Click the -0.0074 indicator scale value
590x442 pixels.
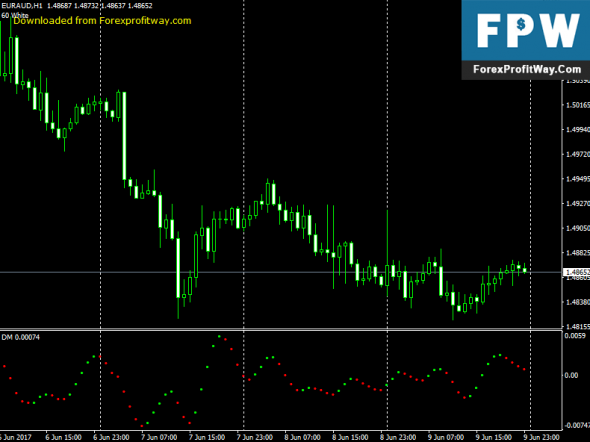[x=577, y=425]
